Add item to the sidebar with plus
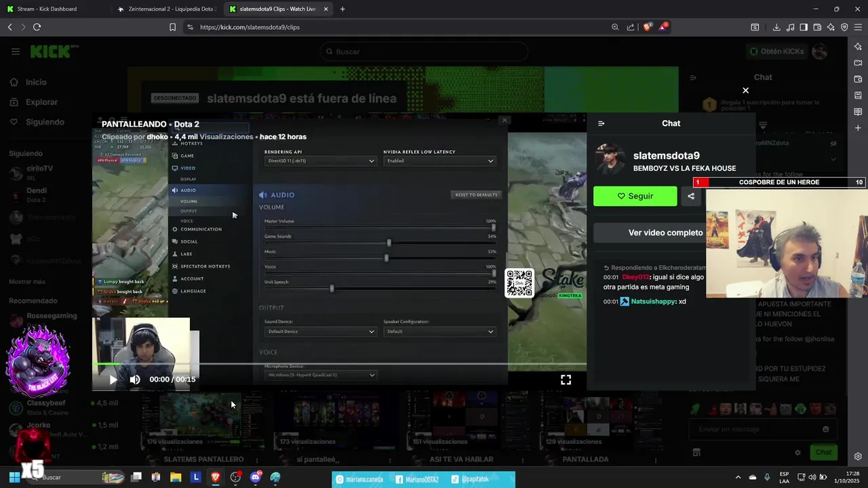Image resolution: width=868 pixels, height=488 pixels. point(858,128)
